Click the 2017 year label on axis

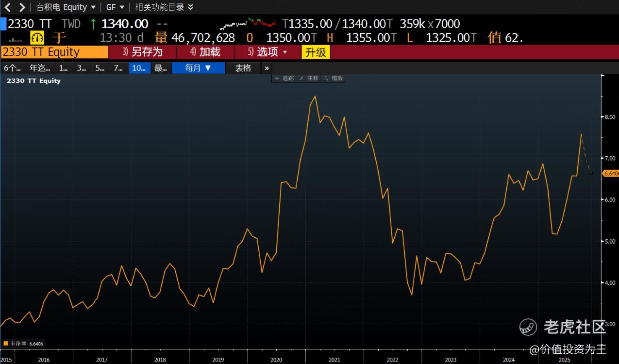[x=101, y=360]
